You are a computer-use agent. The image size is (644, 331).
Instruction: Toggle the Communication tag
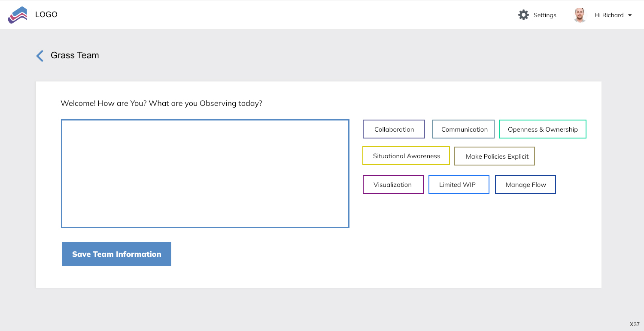(x=463, y=129)
